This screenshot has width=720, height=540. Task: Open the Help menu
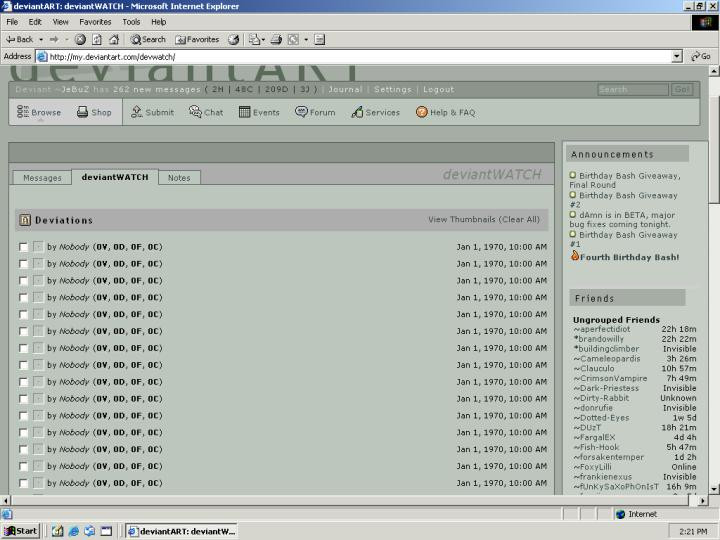158,22
